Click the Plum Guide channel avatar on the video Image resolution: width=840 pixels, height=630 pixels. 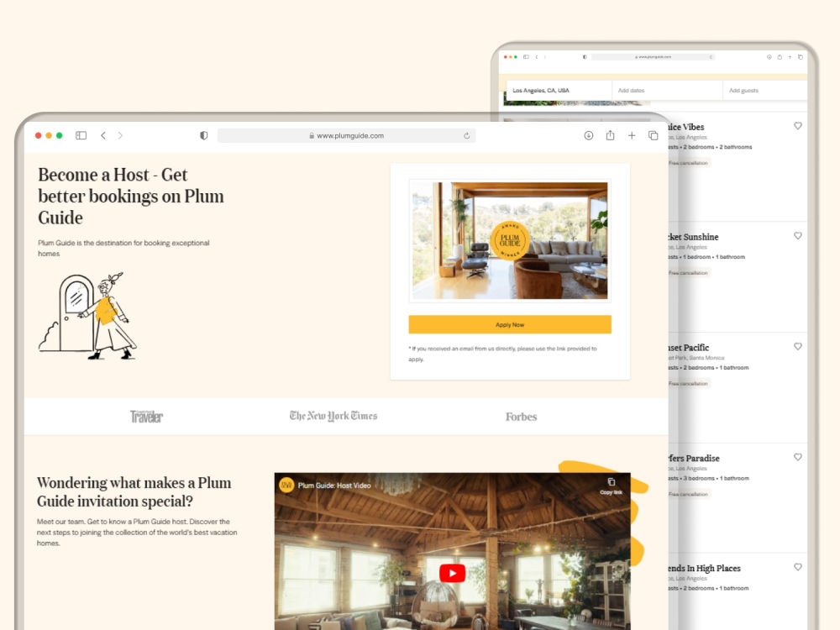(x=286, y=486)
